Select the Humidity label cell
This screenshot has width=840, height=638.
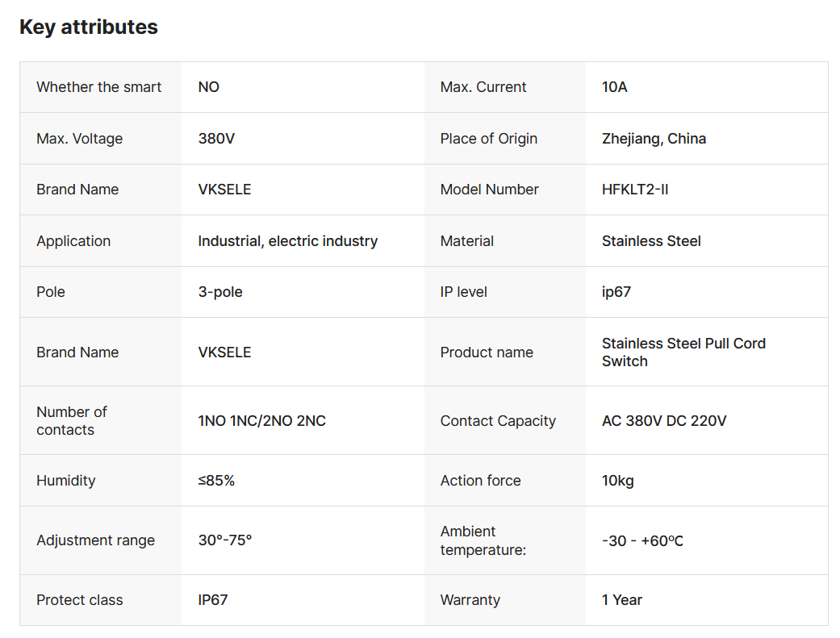66,481
